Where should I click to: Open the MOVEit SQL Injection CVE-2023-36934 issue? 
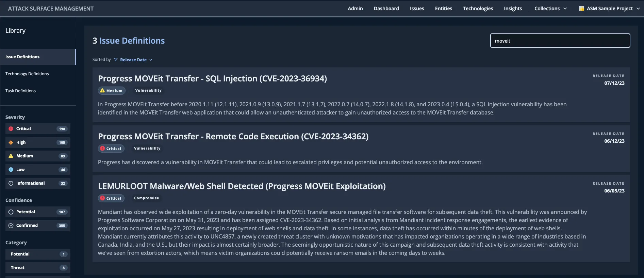(x=212, y=79)
